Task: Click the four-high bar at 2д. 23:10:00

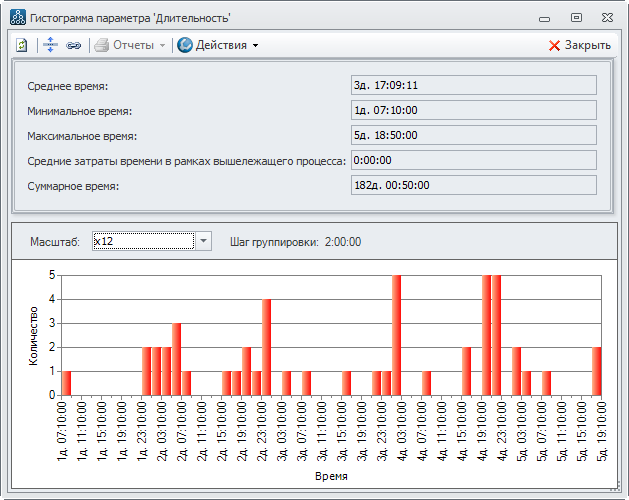Action: pos(267,347)
